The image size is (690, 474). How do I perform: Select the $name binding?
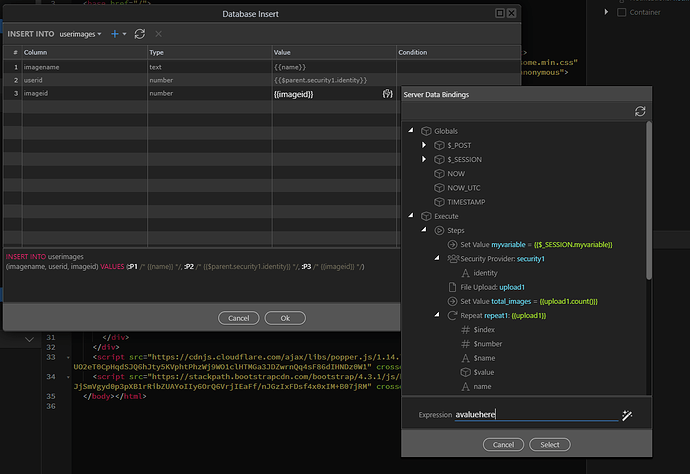pyautogui.click(x=484, y=358)
